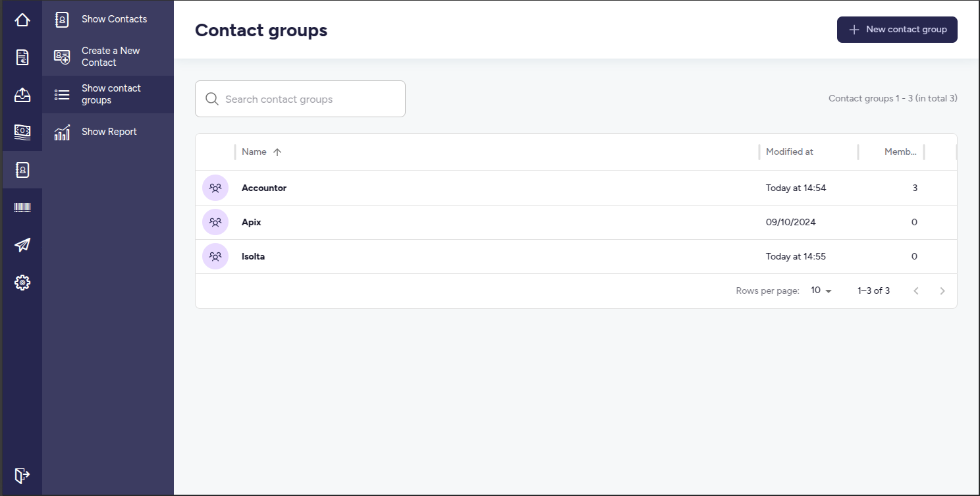Image resolution: width=980 pixels, height=496 pixels.
Task: Click the 09/10/2024 modified date cell
Action: click(791, 222)
